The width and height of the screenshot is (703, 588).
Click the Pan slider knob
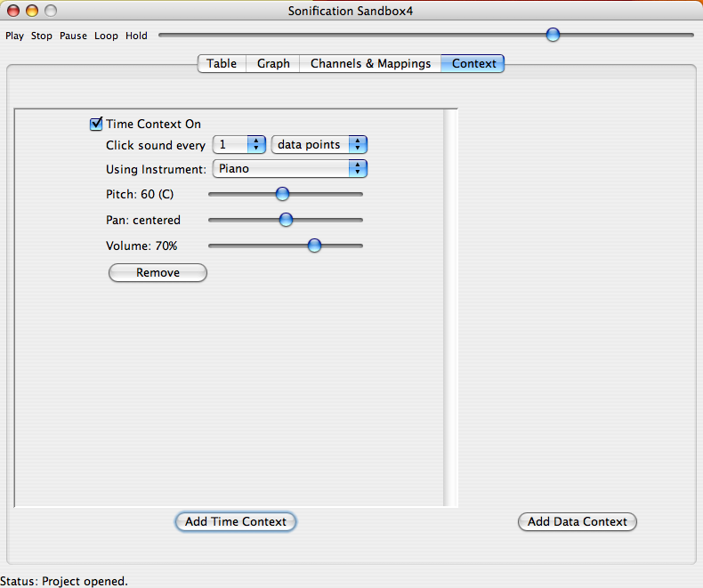click(286, 220)
